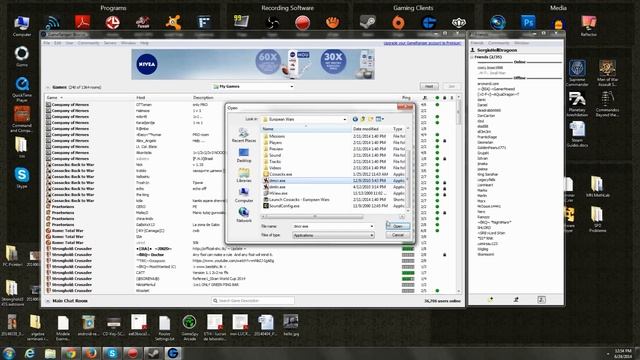
Task: Click the Windows Start button
Action: 9,353
